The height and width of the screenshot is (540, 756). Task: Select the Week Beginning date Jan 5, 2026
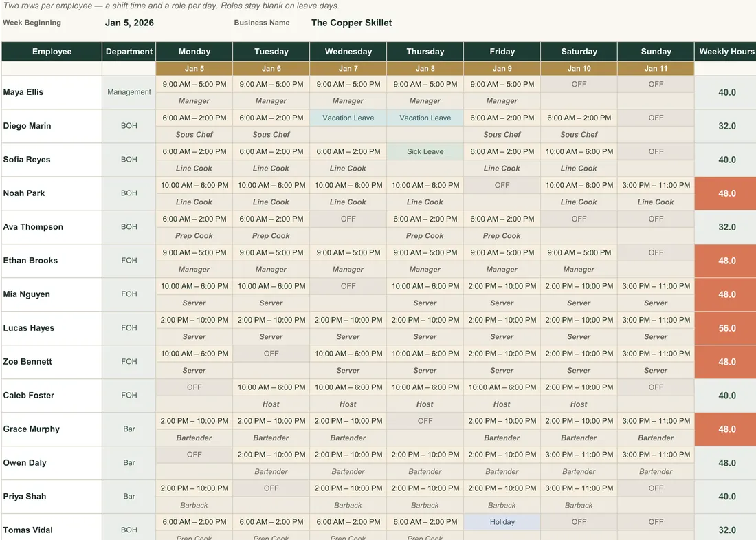[x=129, y=23]
